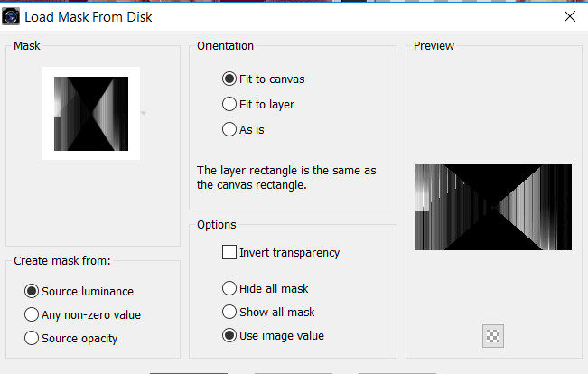Create mask from Source luminance
The image size is (588, 374).
[33, 291]
